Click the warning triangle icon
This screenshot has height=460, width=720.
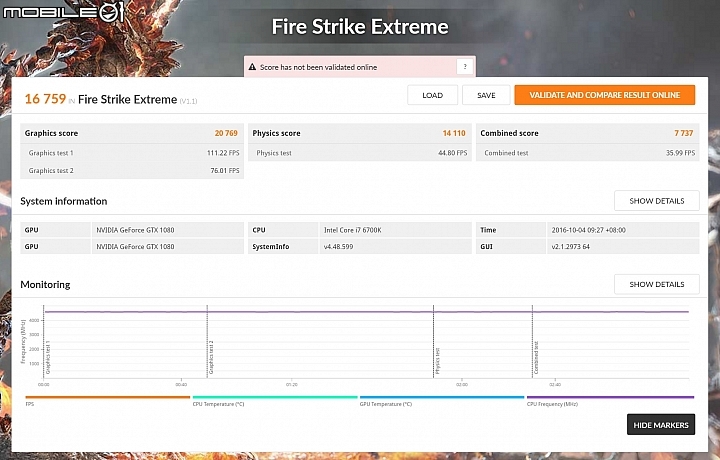252,67
